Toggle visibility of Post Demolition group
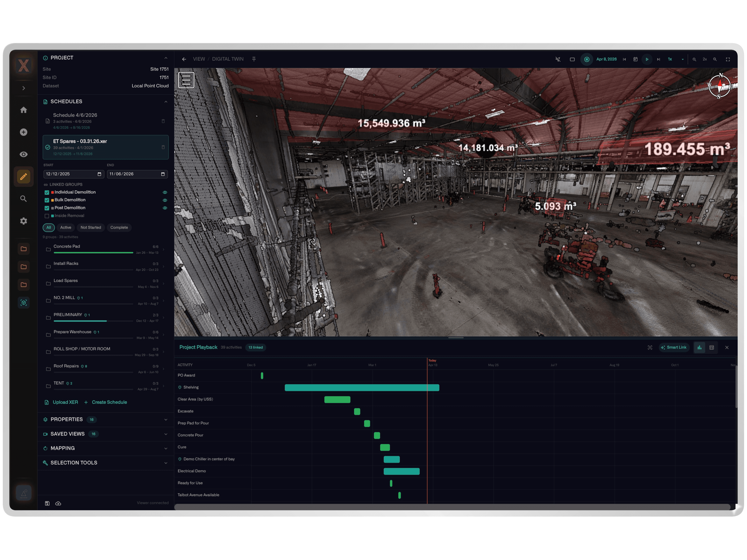The height and width of the screenshot is (560, 747). pos(165,208)
